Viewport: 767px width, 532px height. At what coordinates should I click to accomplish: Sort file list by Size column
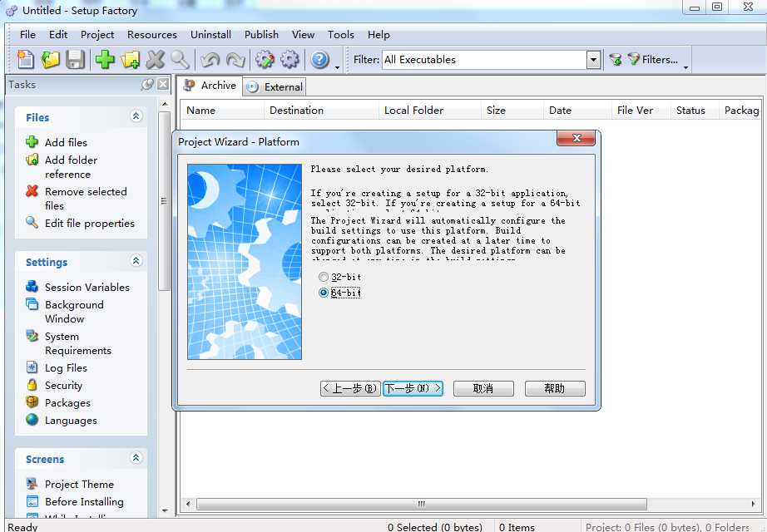click(512, 111)
